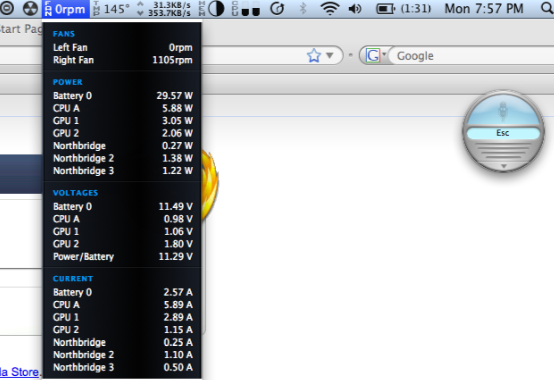Select Northbridge 2 1.38 W power row

coord(122,158)
